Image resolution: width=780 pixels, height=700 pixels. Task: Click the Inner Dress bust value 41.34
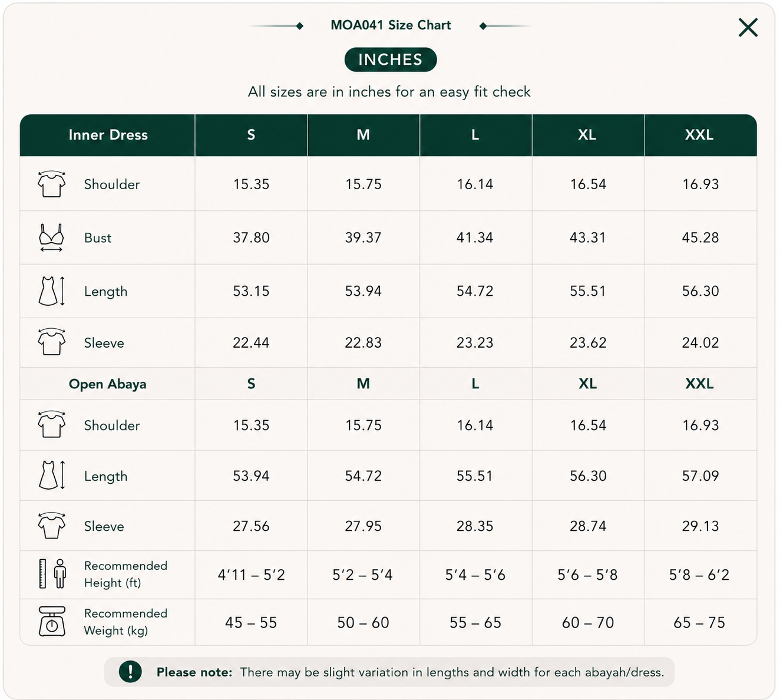(x=475, y=237)
